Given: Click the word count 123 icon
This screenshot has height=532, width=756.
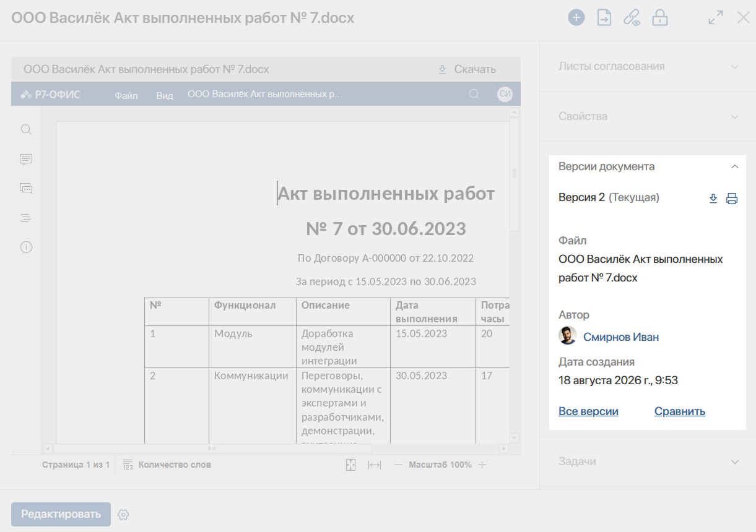Looking at the screenshot, I should 128,465.
